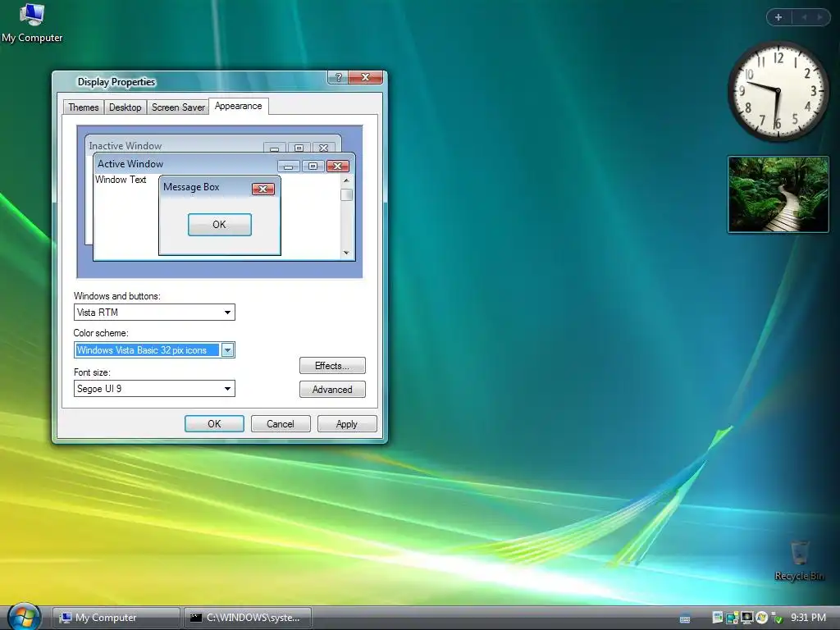
Task: Click the keyboard icon in the taskbar
Action: coord(685,619)
